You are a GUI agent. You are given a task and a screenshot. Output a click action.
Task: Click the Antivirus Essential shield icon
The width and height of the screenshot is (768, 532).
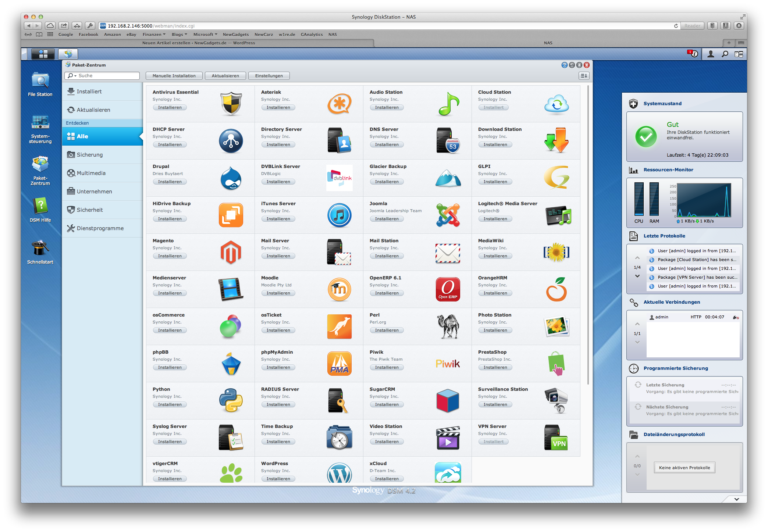pos(231,104)
